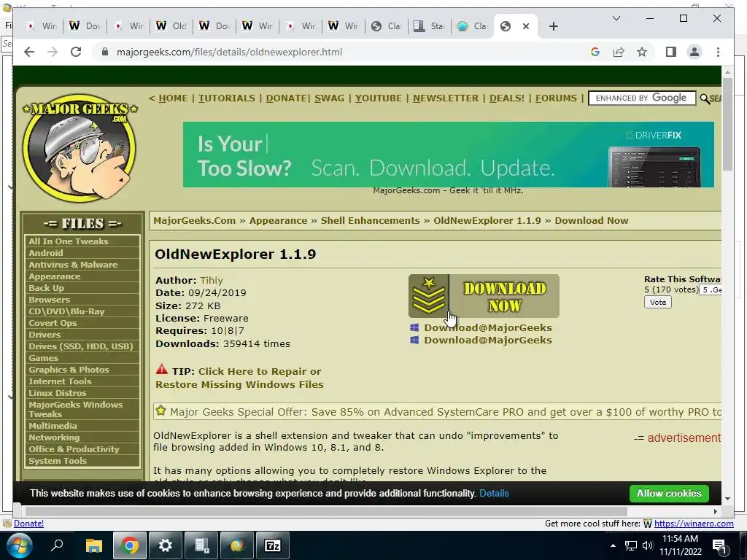Click the volume icon in system tray

coord(648,545)
